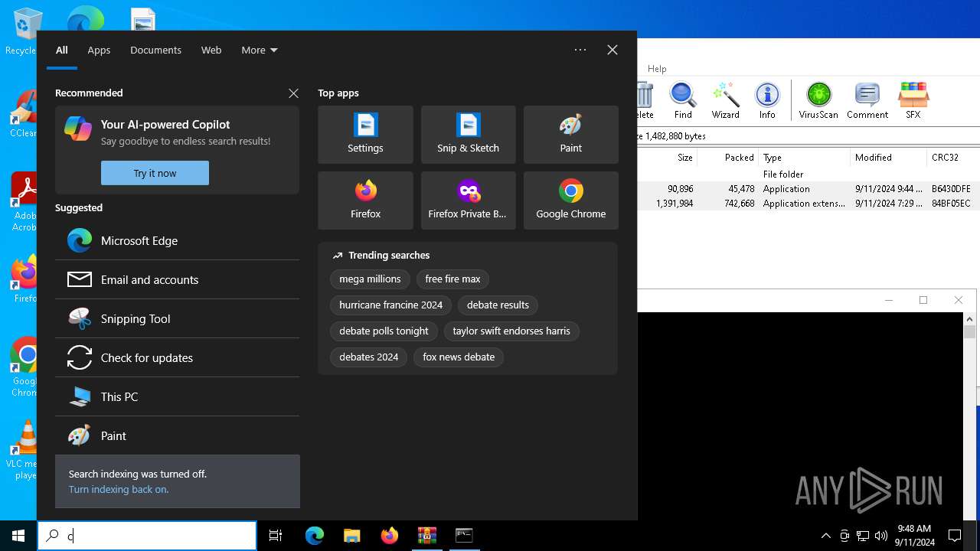The width and height of the screenshot is (980, 551).
Task: Select the All search tab
Action: pos(62,50)
